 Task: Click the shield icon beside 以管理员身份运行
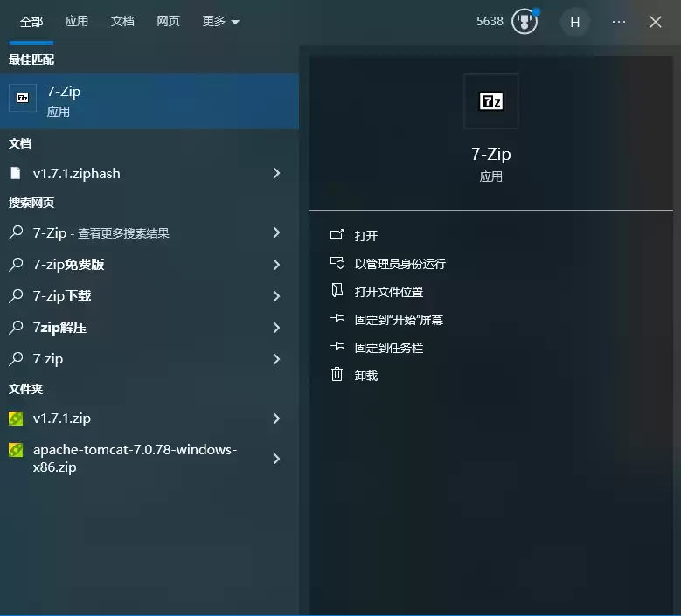(337, 263)
